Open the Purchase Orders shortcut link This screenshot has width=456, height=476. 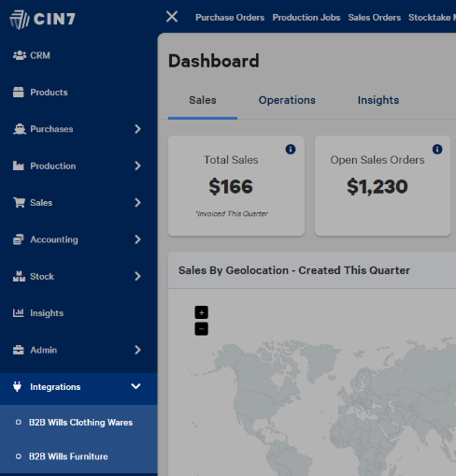[230, 18]
